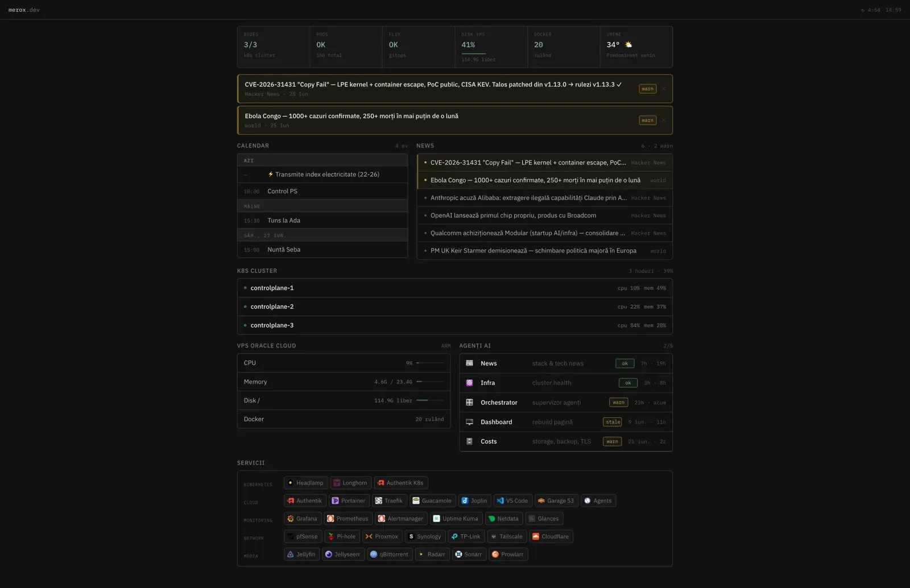The width and height of the screenshot is (910, 588).
Task: Select the controlplane-1 node row
Action: point(455,288)
